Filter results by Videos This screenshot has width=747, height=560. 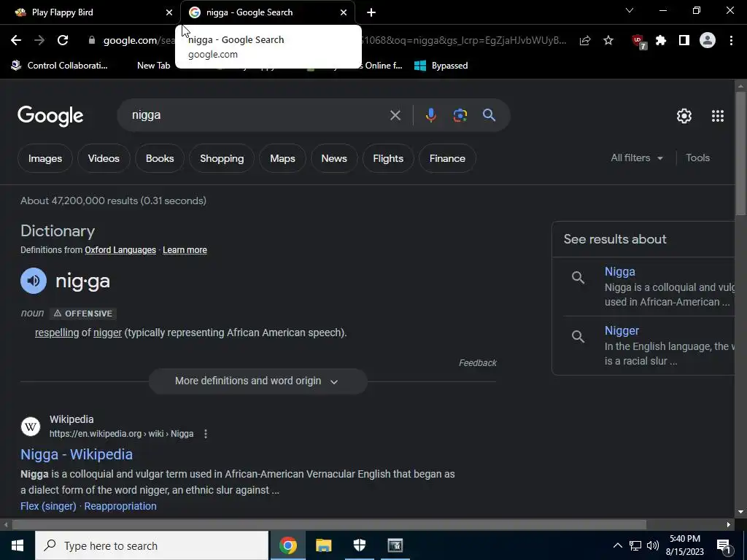[104, 158]
